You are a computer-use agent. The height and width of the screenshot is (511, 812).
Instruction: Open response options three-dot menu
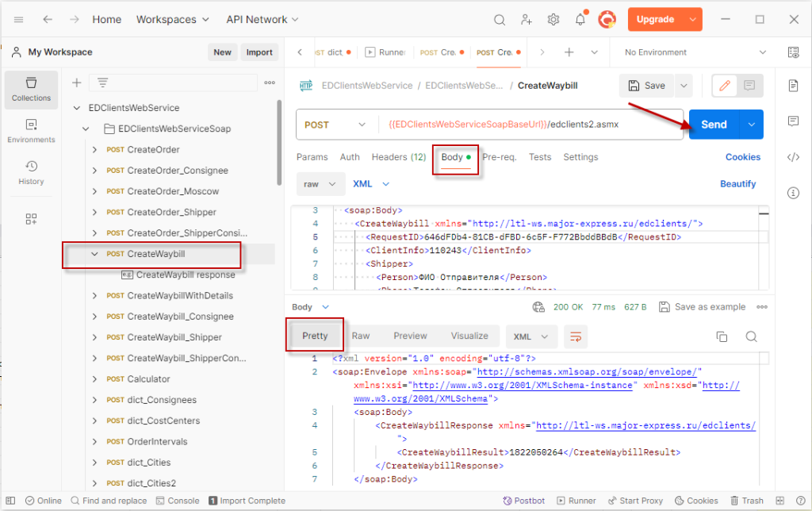[762, 307]
